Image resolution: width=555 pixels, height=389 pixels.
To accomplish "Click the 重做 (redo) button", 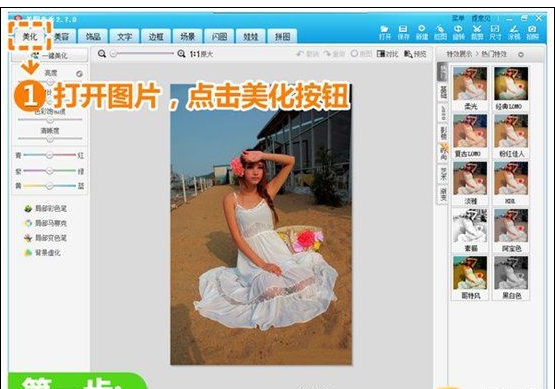I will pyautogui.click(x=334, y=54).
